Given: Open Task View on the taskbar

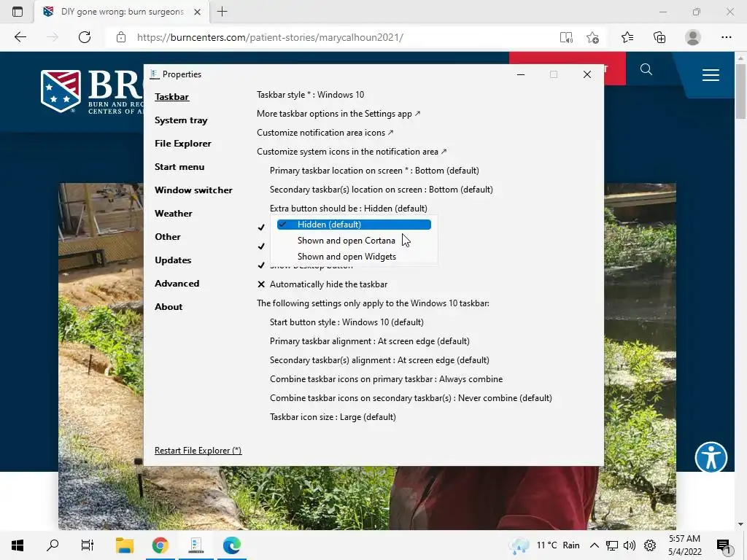Looking at the screenshot, I should coord(88,545).
